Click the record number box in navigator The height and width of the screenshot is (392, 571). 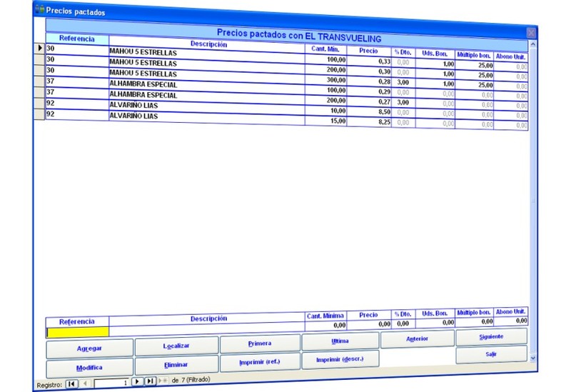click(112, 383)
